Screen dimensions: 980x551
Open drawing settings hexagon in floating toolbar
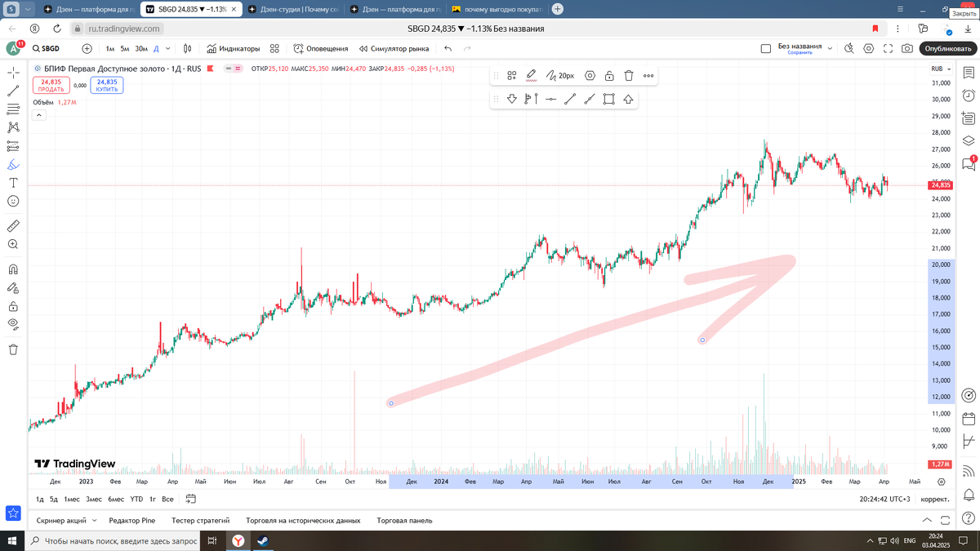pos(590,76)
